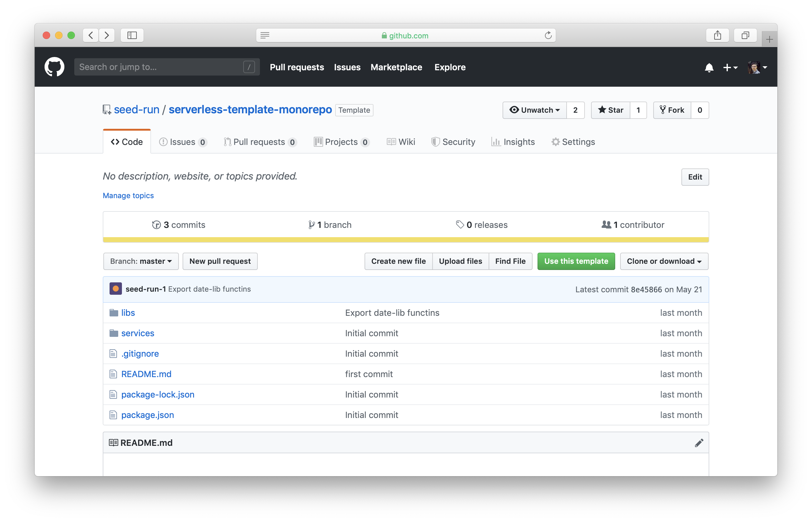Viewport: 812px width, 522px height.
Task: Open the libs folder
Action: tap(128, 312)
